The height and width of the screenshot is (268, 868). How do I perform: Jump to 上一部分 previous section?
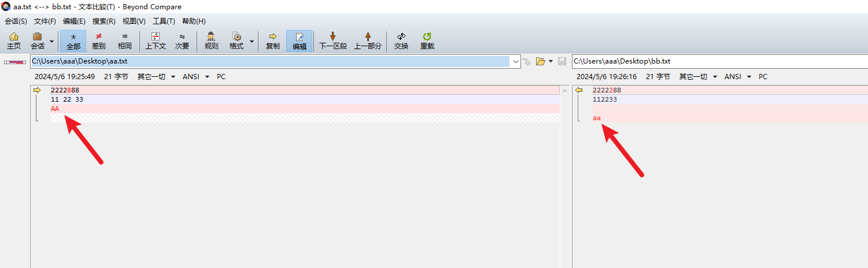[368, 41]
